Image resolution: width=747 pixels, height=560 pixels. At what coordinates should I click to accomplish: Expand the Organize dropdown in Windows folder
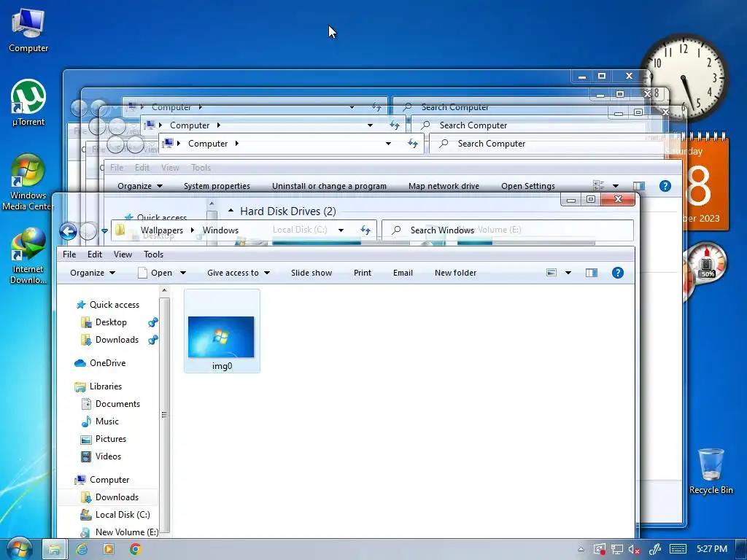93,273
